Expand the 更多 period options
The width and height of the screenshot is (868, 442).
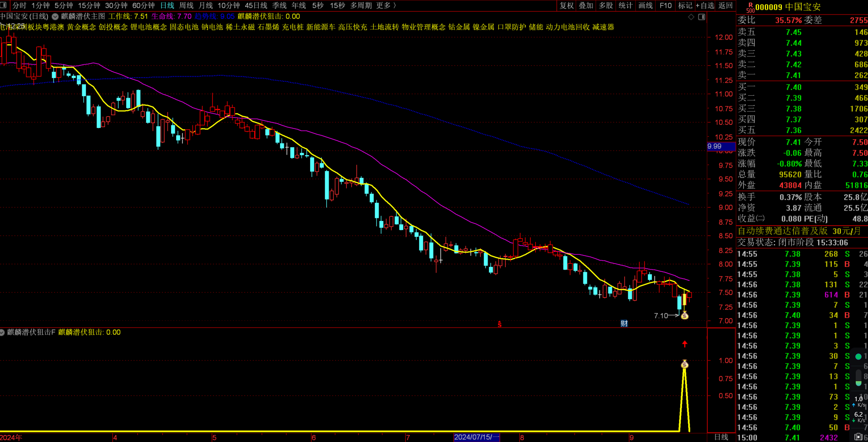pyautogui.click(x=386, y=5)
